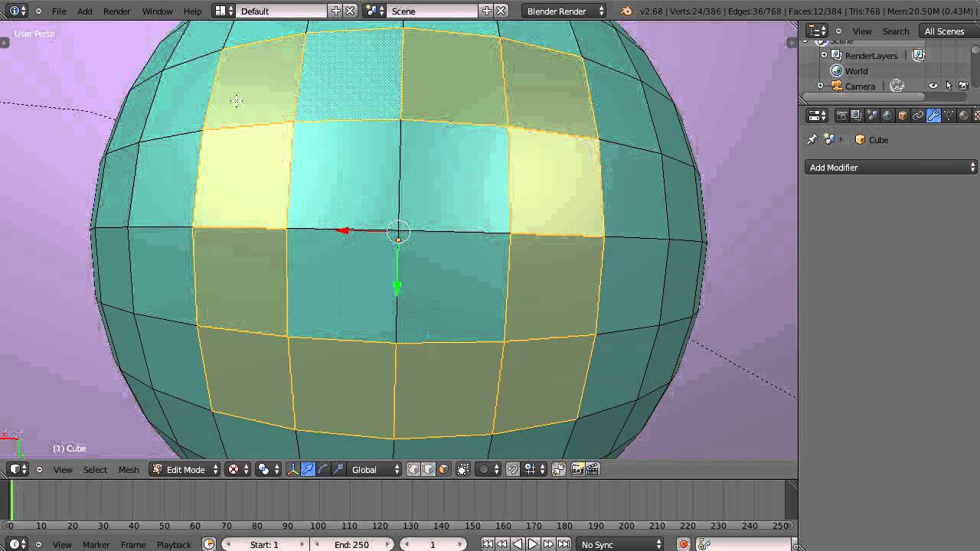This screenshot has width=980, height=551.
Task: Select vertex select mode button
Action: (x=413, y=469)
